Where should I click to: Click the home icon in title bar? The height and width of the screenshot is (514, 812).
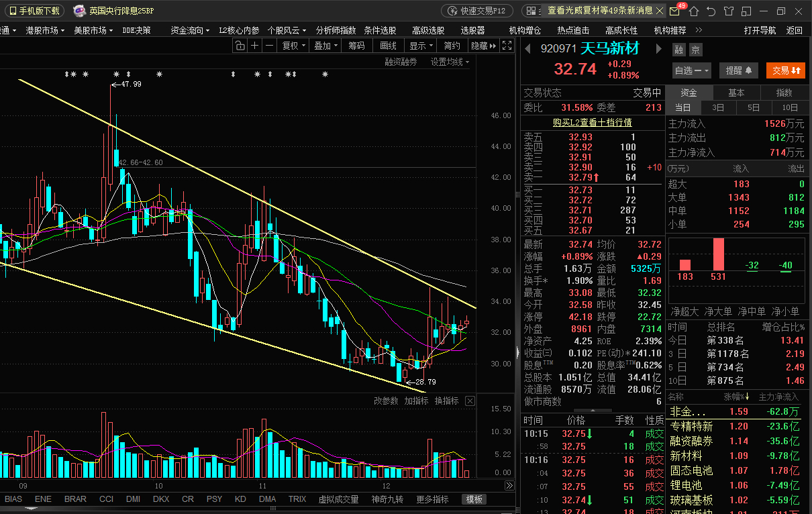click(x=694, y=11)
